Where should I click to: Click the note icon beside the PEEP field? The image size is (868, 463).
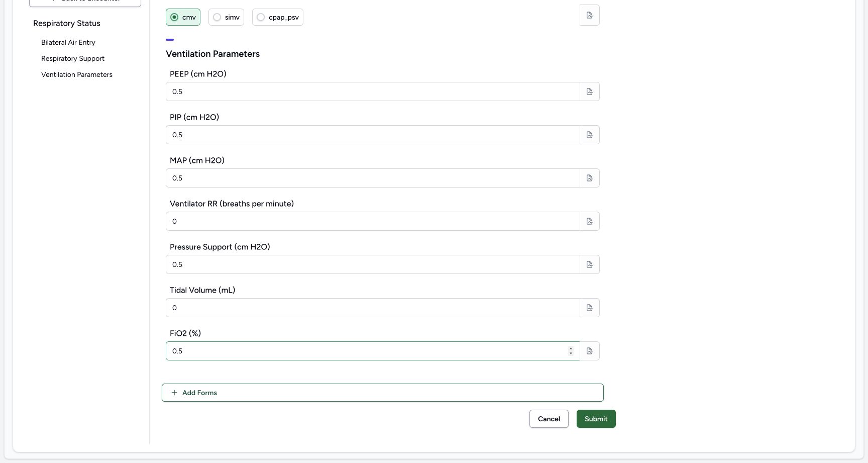pyautogui.click(x=590, y=91)
